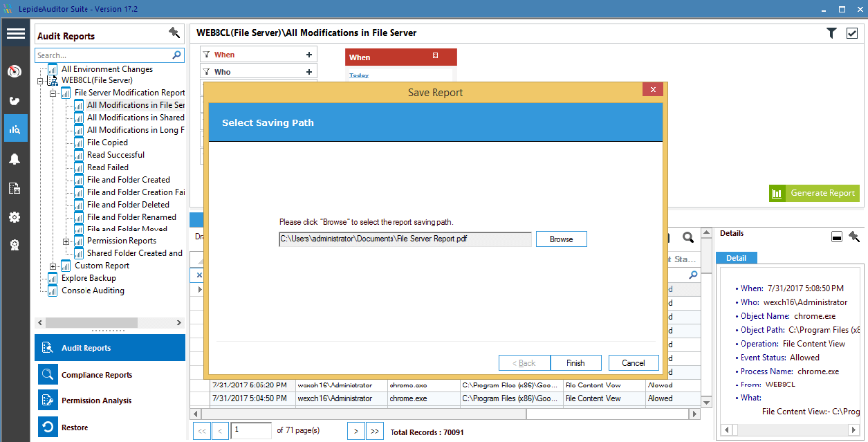Add a When filter with plus
The width and height of the screenshot is (868, 442).
coord(308,55)
